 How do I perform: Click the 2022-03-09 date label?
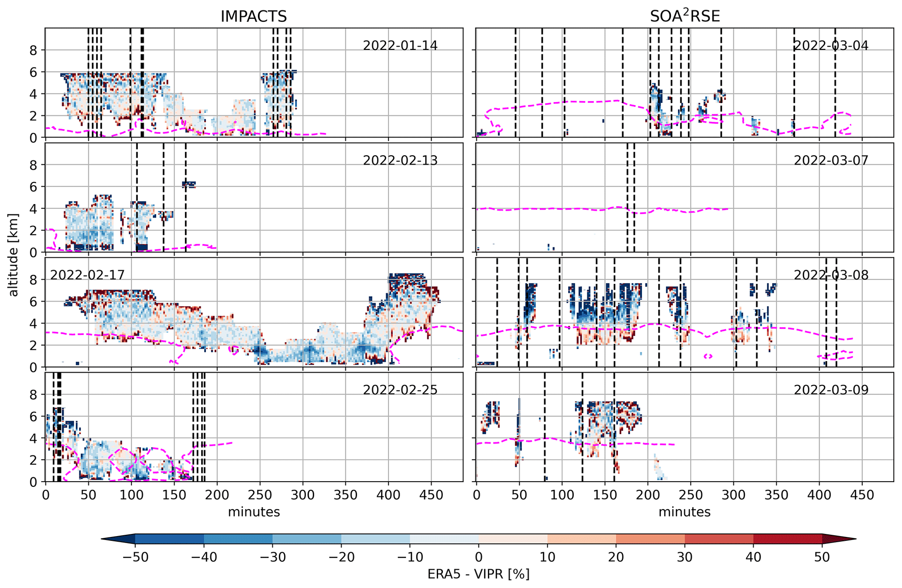pos(830,390)
